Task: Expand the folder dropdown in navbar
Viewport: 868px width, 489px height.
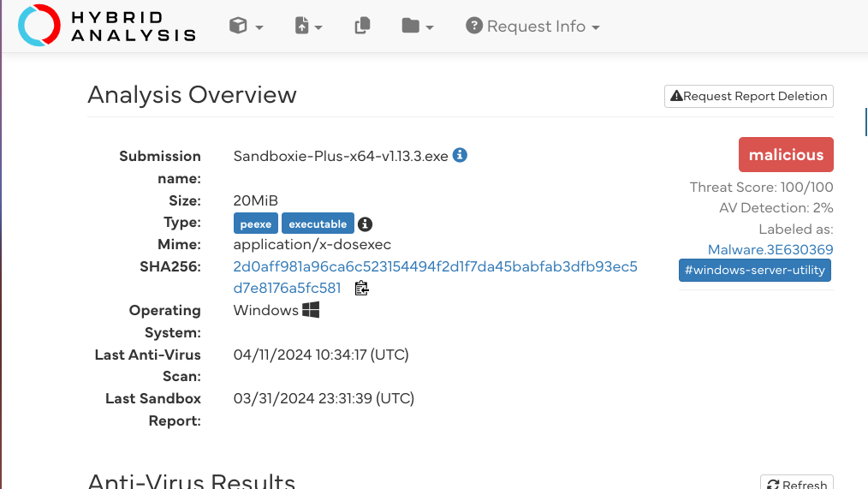Action: point(417,27)
